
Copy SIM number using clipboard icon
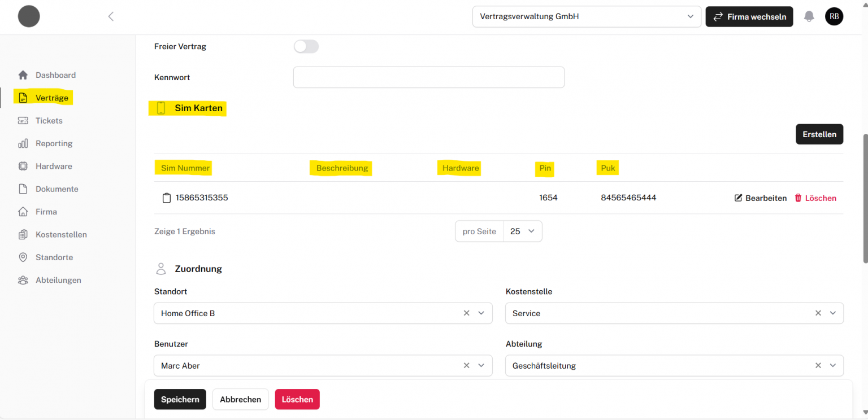point(166,198)
